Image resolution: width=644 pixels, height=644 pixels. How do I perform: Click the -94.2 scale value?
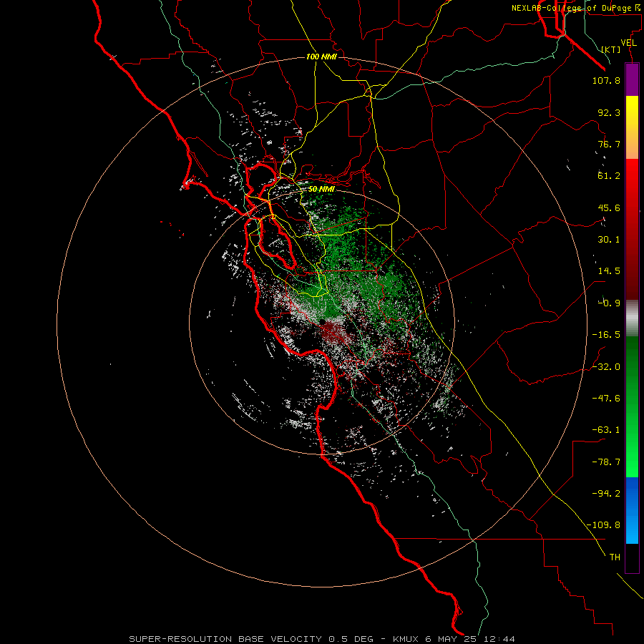[606, 494]
